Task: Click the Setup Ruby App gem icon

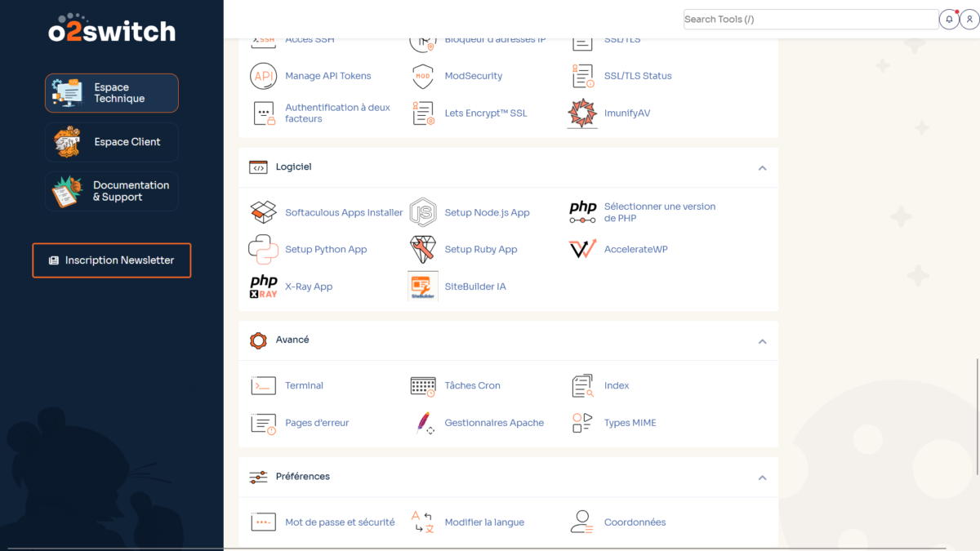Action: pyautogui.click(x=422, y=250)
